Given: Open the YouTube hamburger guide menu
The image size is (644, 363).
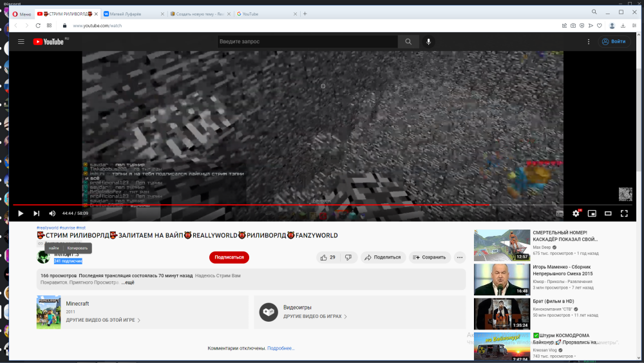Looking at the screenshot, I should coord(21,41).
